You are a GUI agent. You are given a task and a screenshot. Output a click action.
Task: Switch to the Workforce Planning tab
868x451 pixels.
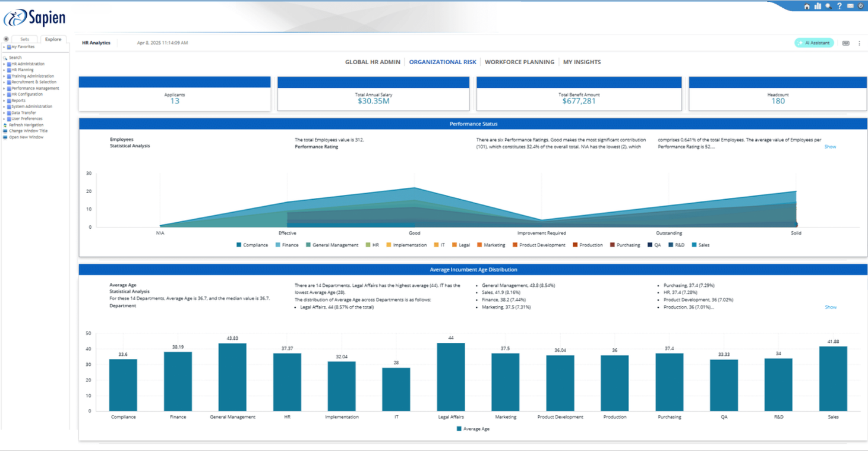click(519, 62)
